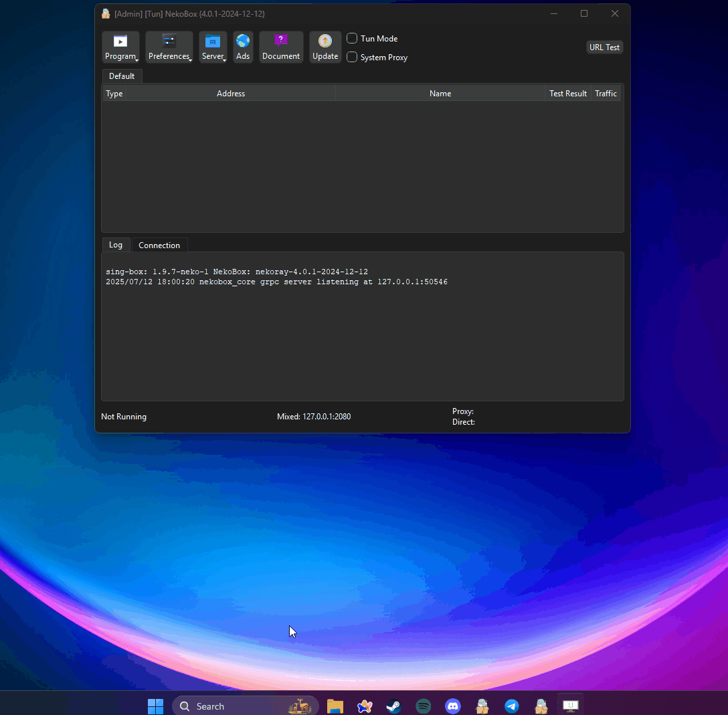Launch Spotify from the taskbar
Screen dimensions: 728x715
click(423, 706)
